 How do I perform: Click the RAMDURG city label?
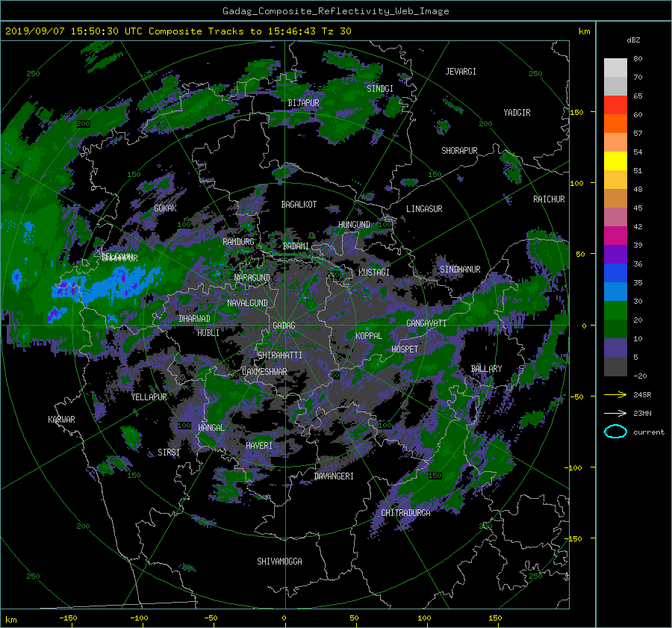pos(238,242)
